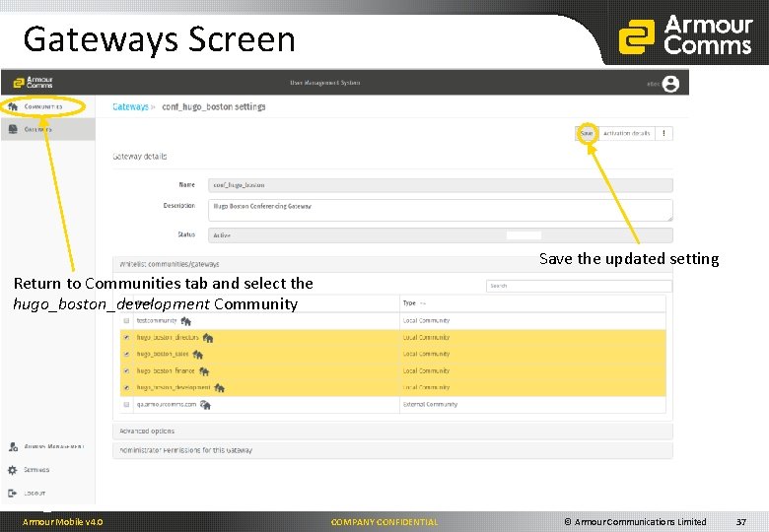The image size is (769, 532).
Task: Click the Settings gear icon
Action: 13,470
